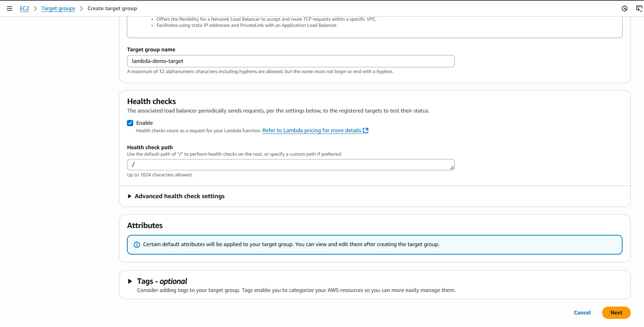Click the external link icon after Lambda pricing
Viewport: 644px width, 327px height.
(x=366, y=131)
